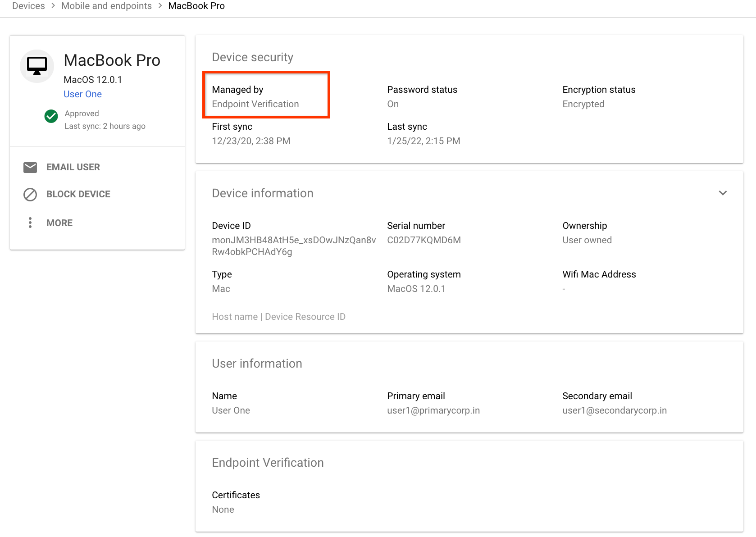Navigate to Mobile and endpoints breadcrumb
Viewport: 756px width, 537px height.
coord(106,6)
